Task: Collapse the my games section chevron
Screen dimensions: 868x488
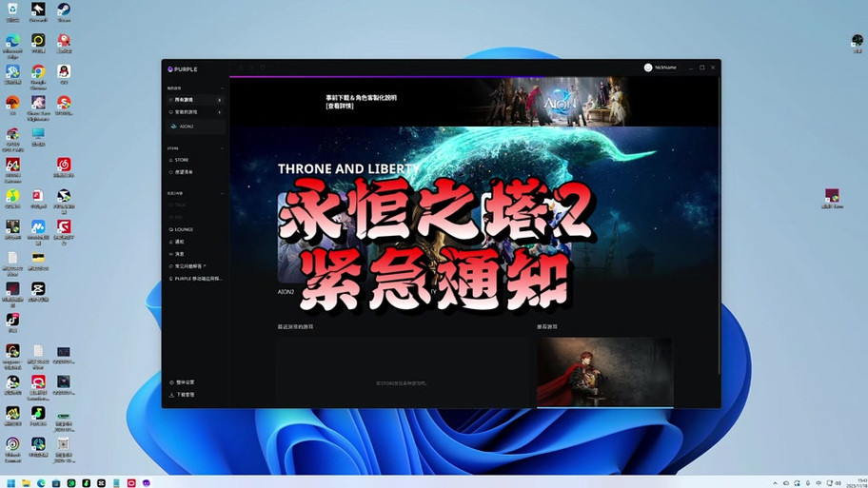Action: [223, 88]
